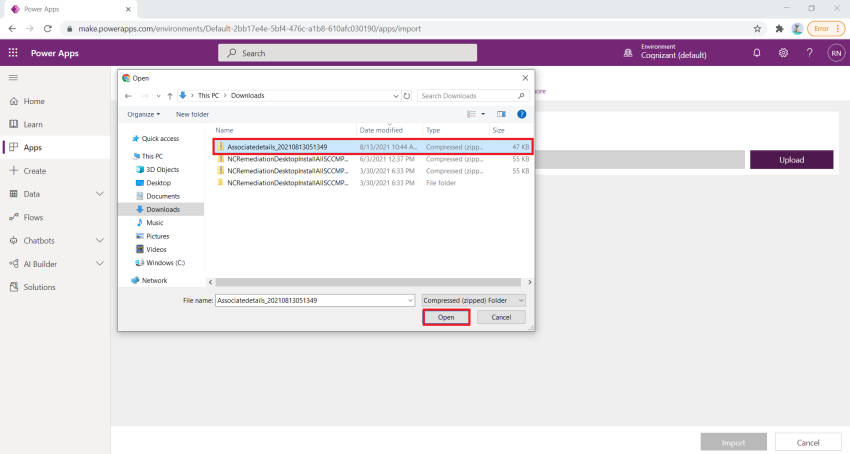Click the Open button
Image resolution: width=850 pixels, height=454 pixels.
446,317
